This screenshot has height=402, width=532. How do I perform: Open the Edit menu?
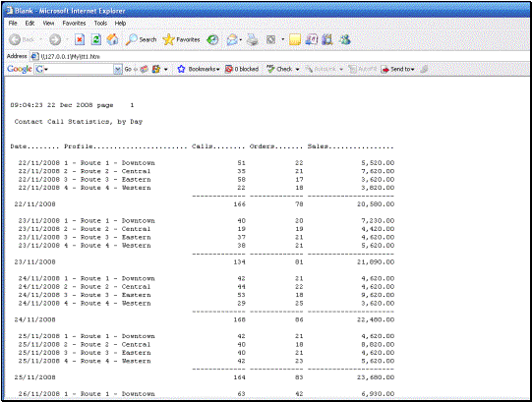tap(30, 23)
